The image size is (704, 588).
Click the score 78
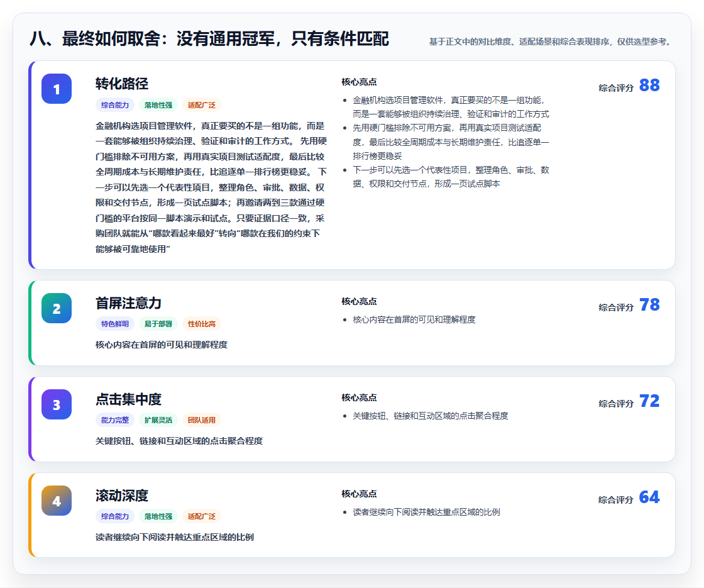tap(649, 305)
